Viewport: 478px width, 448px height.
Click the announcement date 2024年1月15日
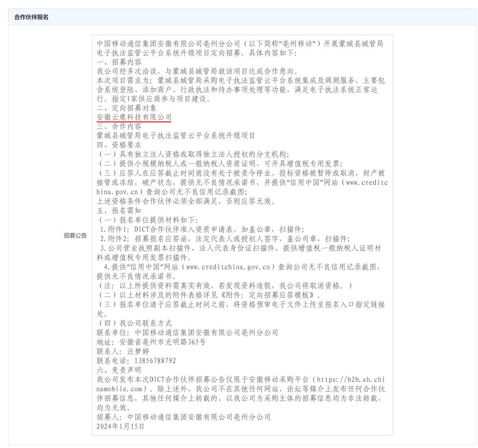click(x=121, y=426)
